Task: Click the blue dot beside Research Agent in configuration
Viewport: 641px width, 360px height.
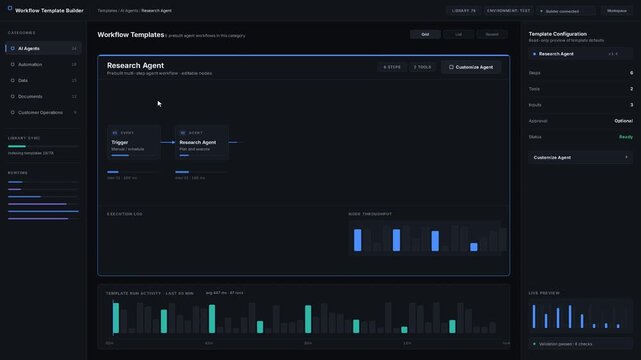Action: pyautogui.click(x=534, y=54)
